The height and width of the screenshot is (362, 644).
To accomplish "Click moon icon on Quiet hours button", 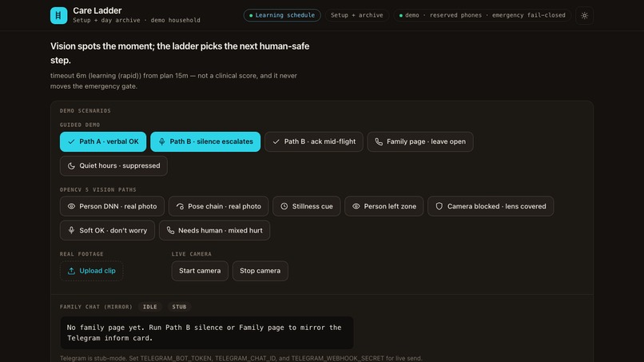I will (x=71, y=166).
